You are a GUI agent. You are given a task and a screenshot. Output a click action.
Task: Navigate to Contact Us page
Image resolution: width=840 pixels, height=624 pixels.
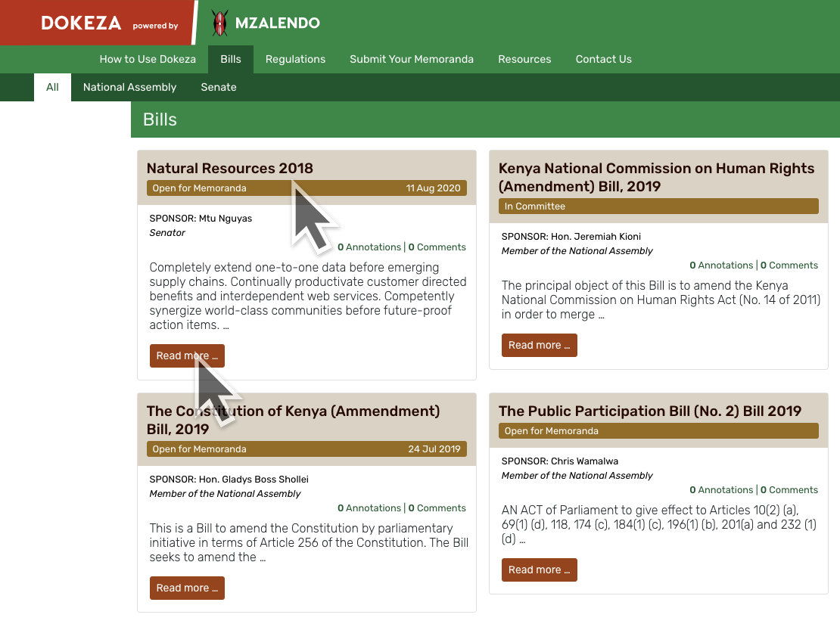[x=603, y=59]
